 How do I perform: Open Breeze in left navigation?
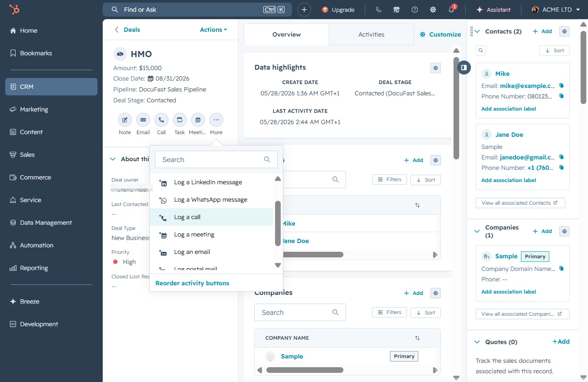pyautogui.click(x=51, y=301)
